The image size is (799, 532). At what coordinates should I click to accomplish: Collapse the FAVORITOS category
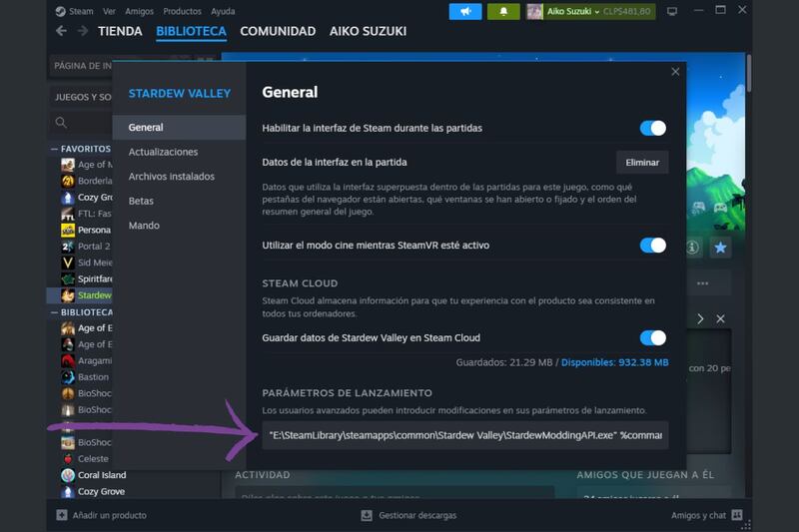(54, 149)
